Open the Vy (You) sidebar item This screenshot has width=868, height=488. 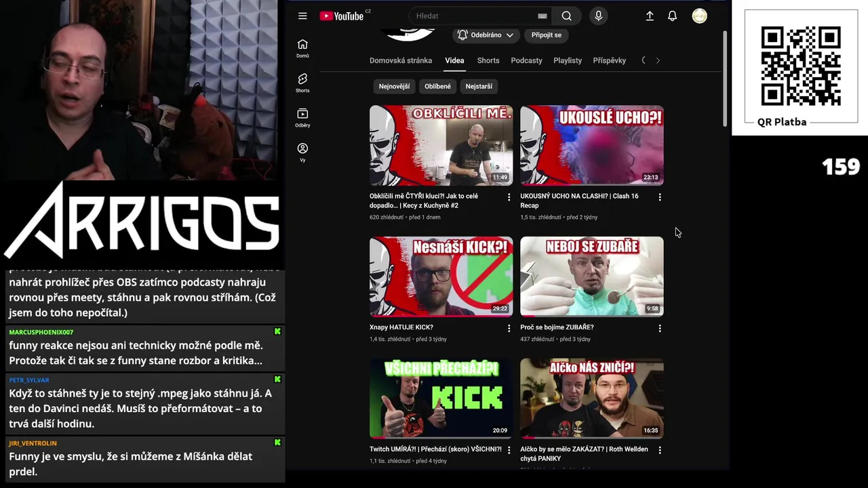pos(302,152)
